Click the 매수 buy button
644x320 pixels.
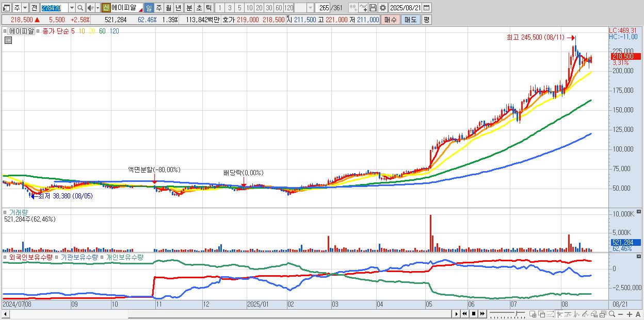pyautogui.click(x=391, y=20)
